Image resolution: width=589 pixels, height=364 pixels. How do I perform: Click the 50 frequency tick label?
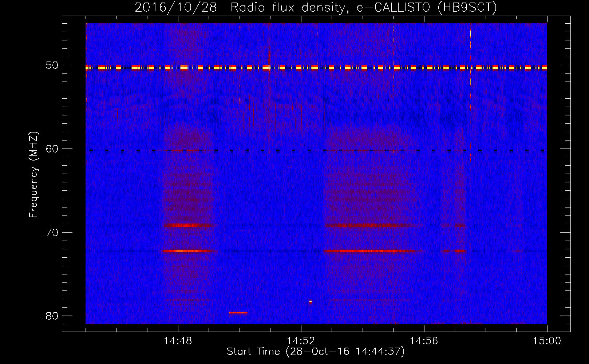pyautogui.click(x=52, y=66)
